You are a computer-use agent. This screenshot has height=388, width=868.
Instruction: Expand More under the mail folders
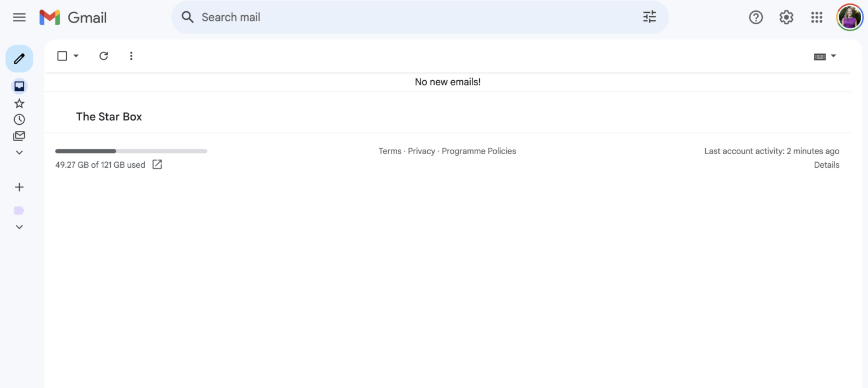click(19, 152)
